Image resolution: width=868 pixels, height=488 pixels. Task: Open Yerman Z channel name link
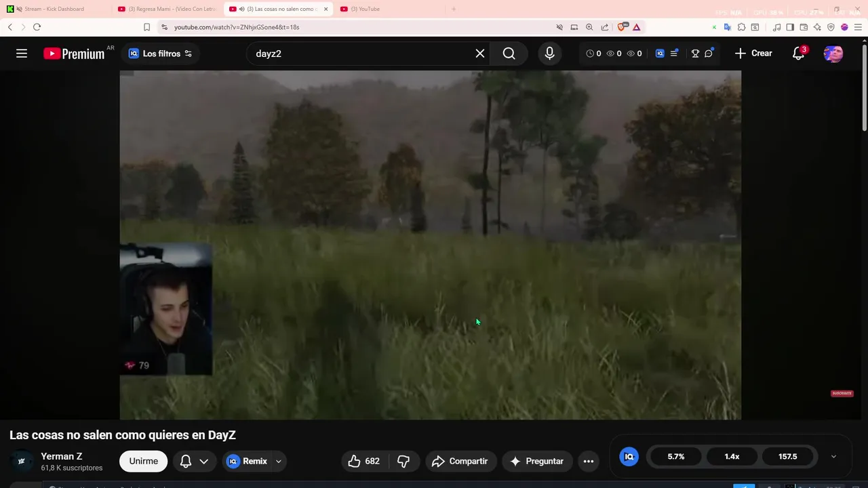click(x=62, y=456)
